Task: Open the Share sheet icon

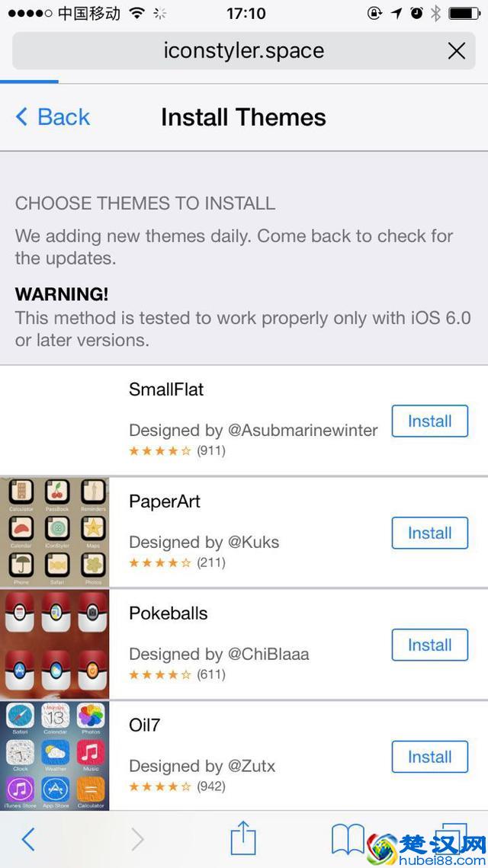Action: click(x=243, y=837)
